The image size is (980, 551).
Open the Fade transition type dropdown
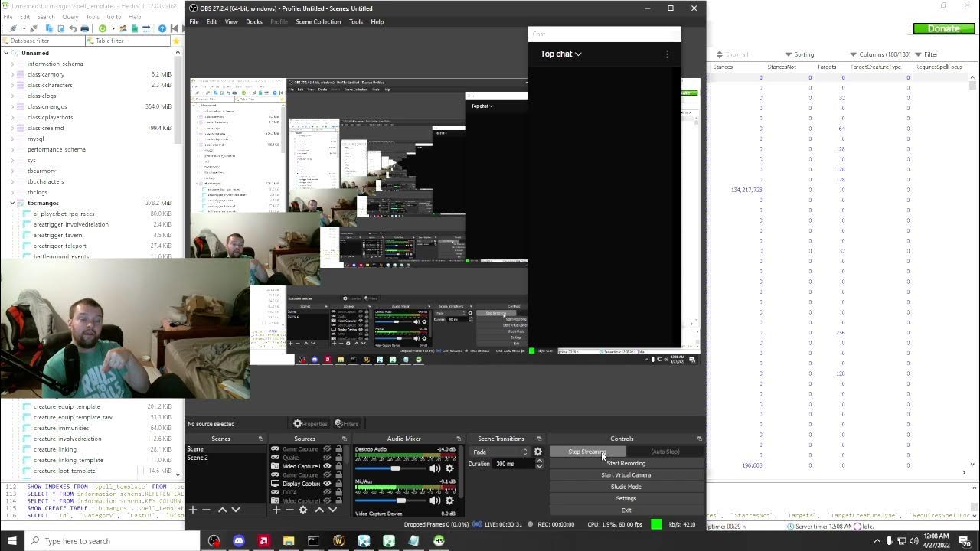[x=500, y=452]
